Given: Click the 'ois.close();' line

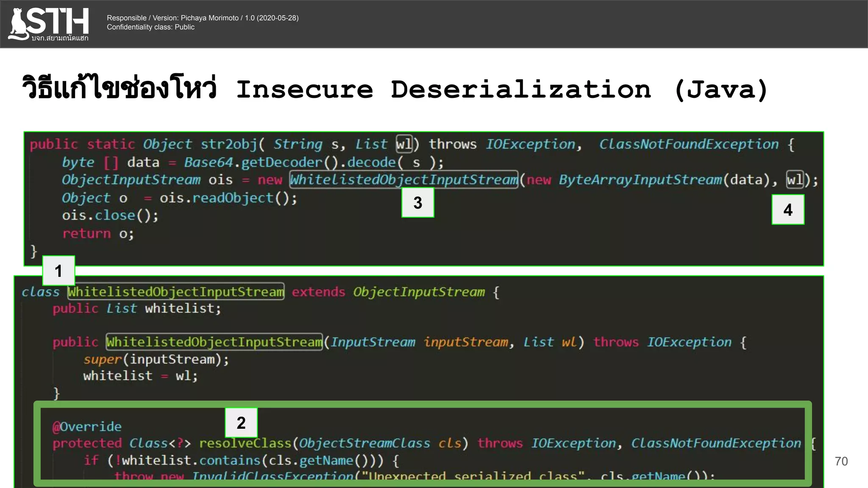Looking at the screenshot, I should [110, 216].
